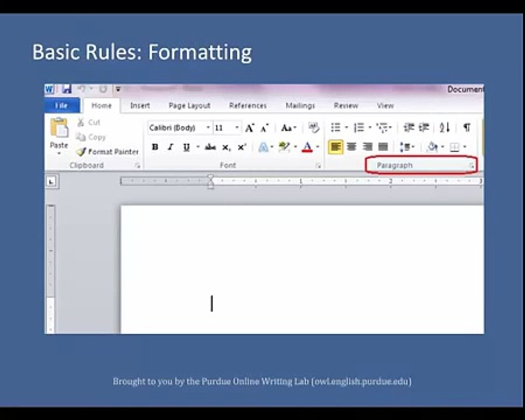Open the Font Color dropdown arrow
This screenshot has width=525, height=420.
point(317,146)
